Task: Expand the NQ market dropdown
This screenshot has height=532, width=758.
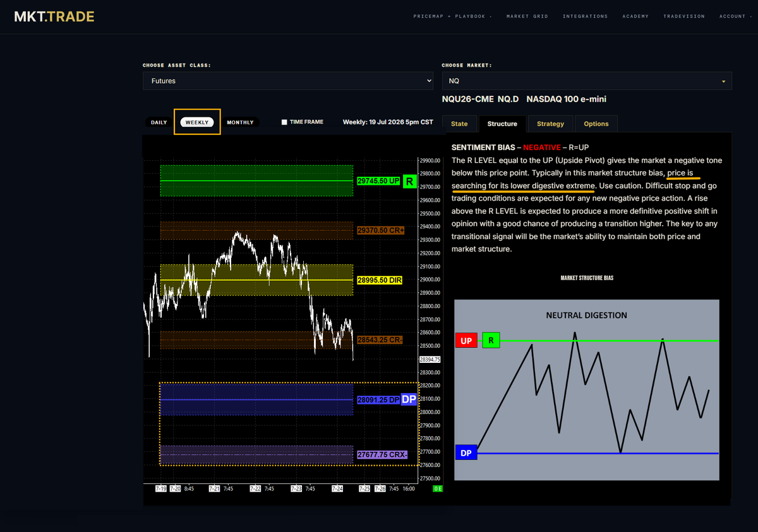Action: (587, 81)
